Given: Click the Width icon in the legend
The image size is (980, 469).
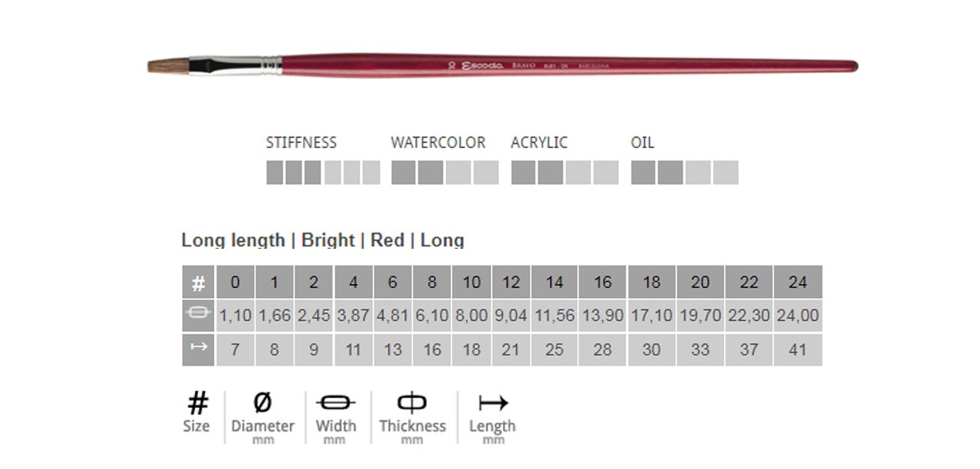Looking at the screenshot, I should pos(336,403).
